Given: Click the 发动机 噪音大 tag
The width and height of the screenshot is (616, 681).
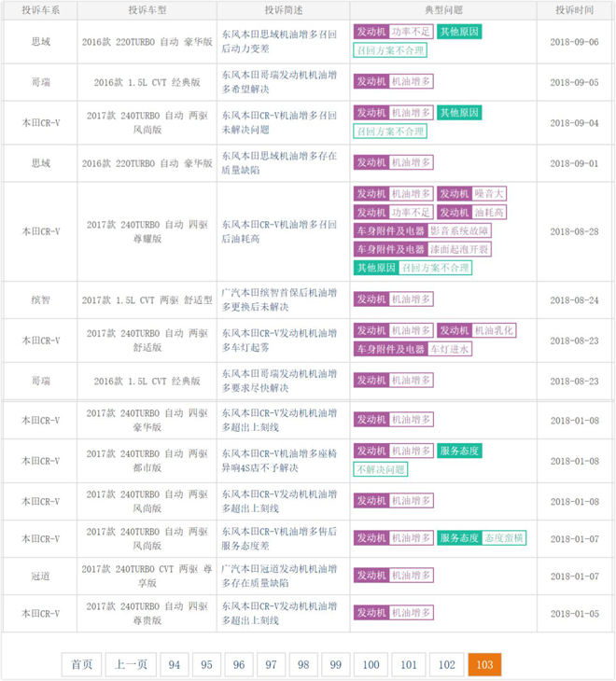Looking at the screenshot, I should [471, 194].
